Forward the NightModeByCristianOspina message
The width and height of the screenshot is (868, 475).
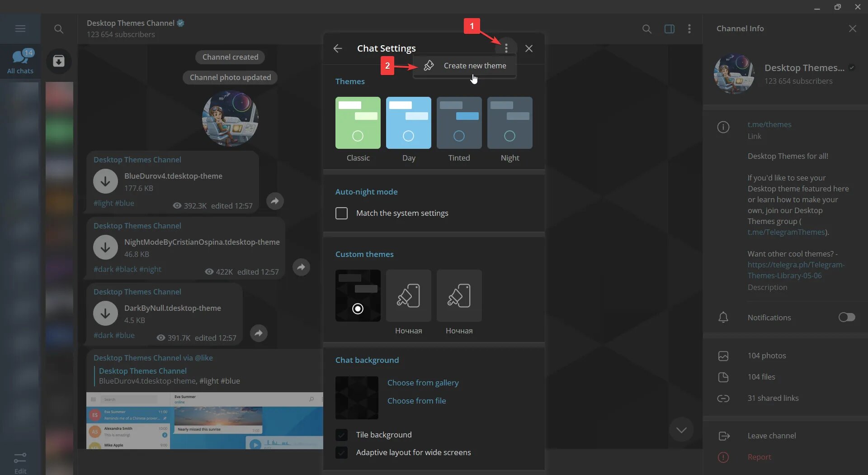(x=301, y=267)
